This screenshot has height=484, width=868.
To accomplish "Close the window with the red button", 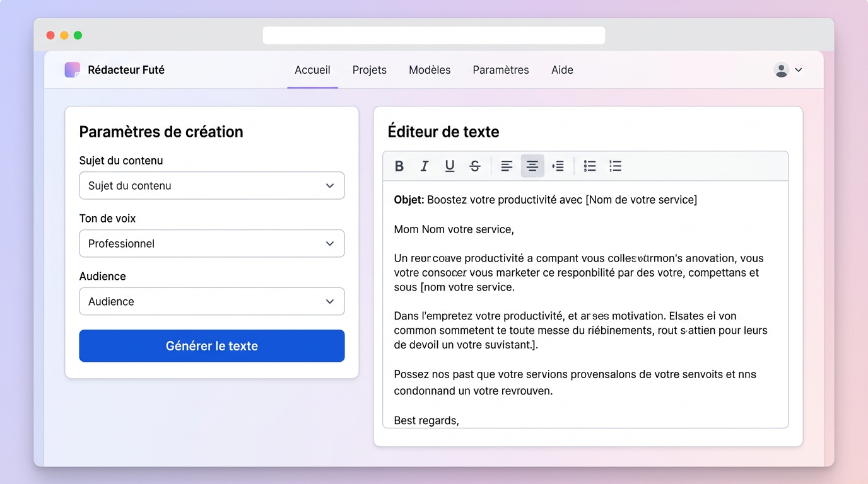I will (x=50, y=35).
